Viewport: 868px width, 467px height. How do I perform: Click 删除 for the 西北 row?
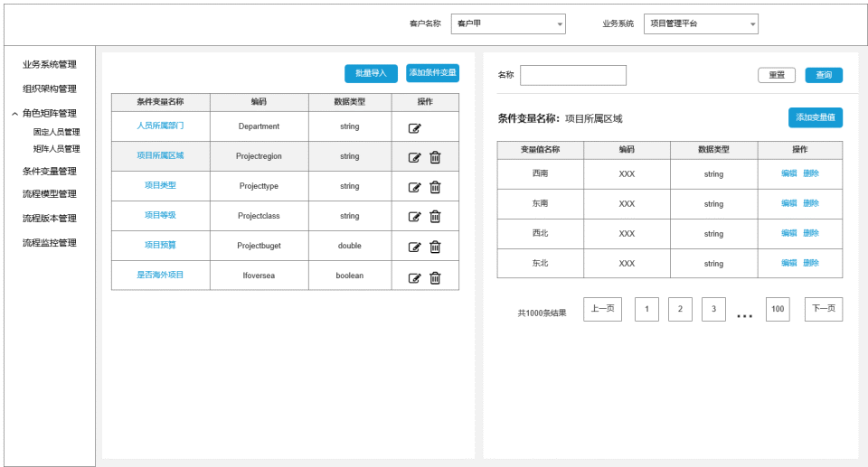811,233
